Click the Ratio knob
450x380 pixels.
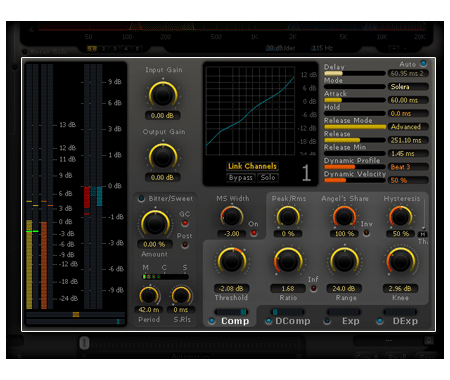[x=288, y=262]
